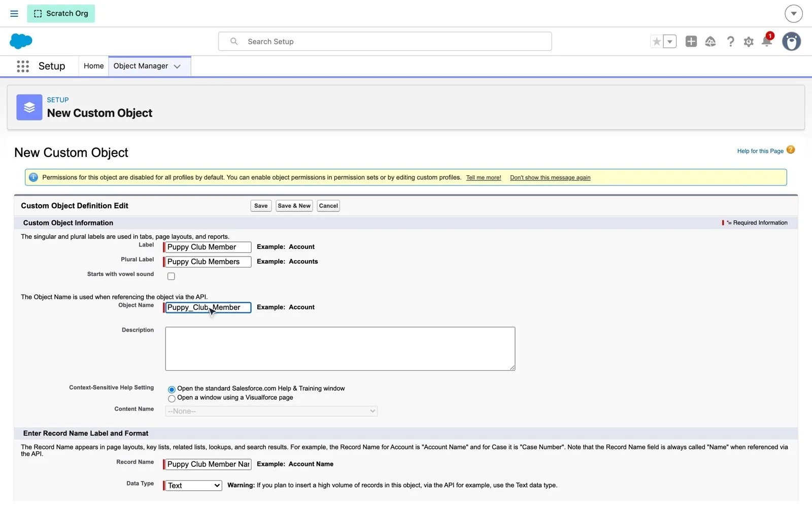Click the Scratch Org badge

click(61, 14)
